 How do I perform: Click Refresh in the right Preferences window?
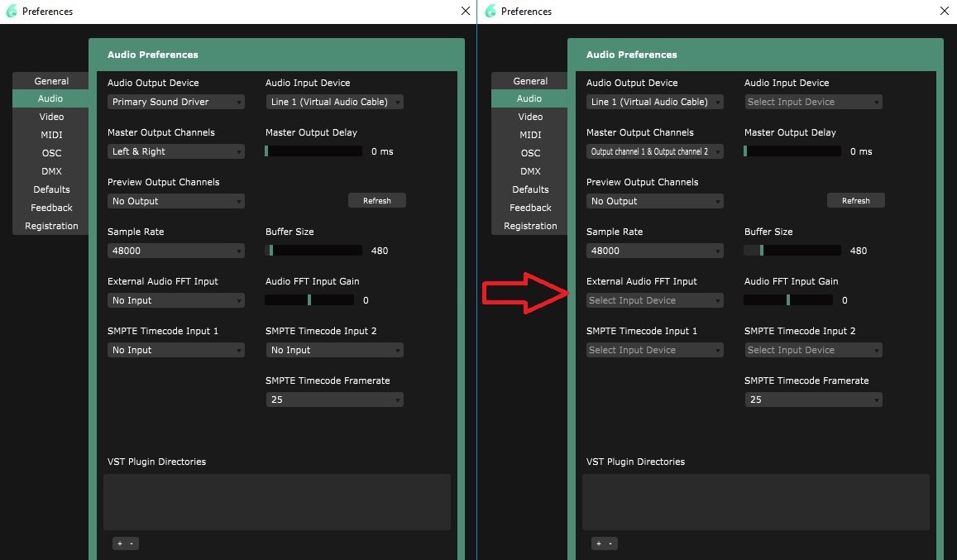click(x=855, y=201)
